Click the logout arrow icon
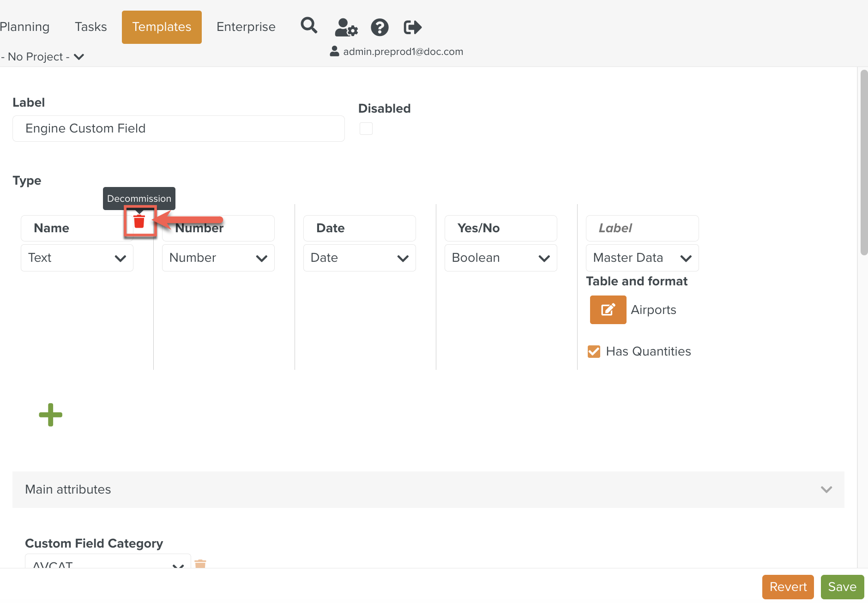 (x=412, y=27)
